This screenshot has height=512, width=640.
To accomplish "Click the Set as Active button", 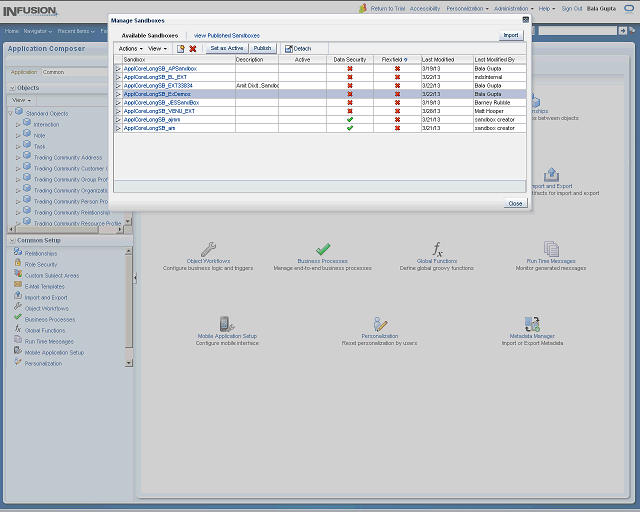I will click(227, 48).
